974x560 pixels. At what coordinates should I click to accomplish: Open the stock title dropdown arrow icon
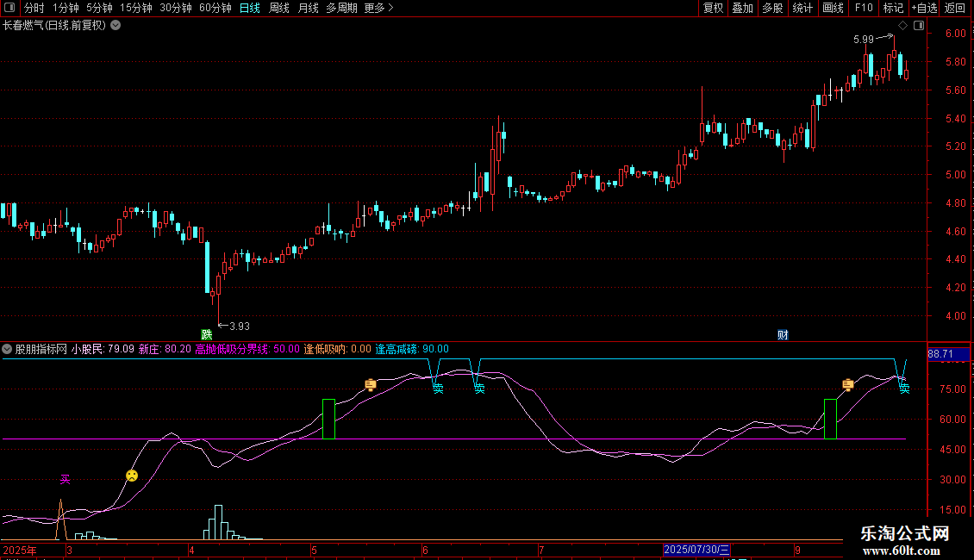(116, 26)
